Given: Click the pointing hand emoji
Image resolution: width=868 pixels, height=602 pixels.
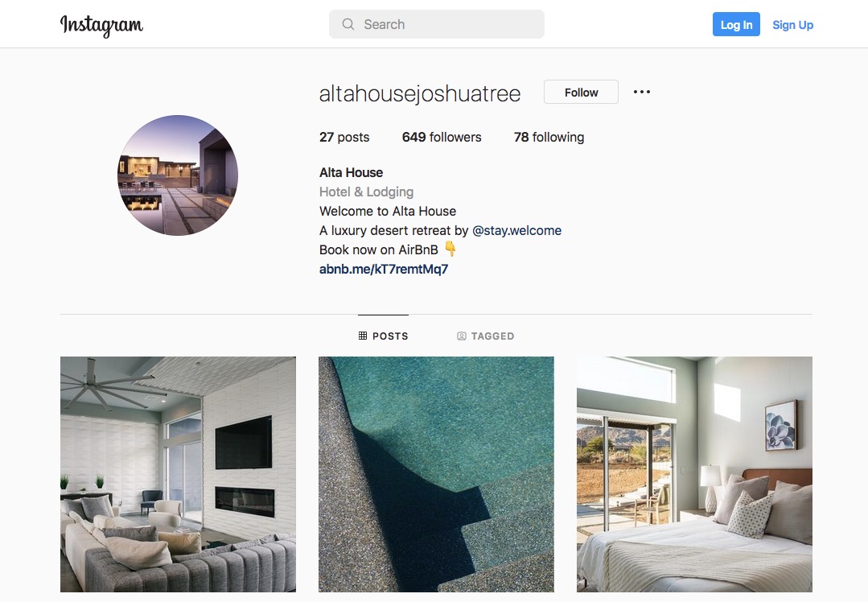Looking at the screenshot, I should coord(450,249).
